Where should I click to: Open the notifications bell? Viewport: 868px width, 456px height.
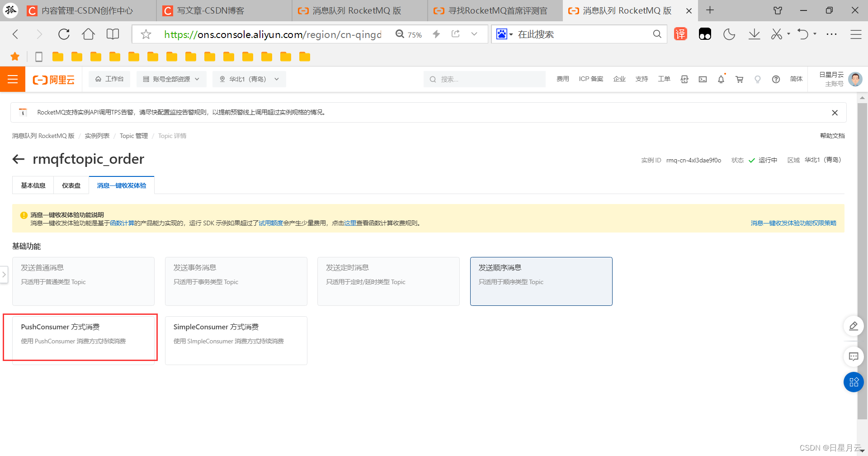tap(721, 79)
